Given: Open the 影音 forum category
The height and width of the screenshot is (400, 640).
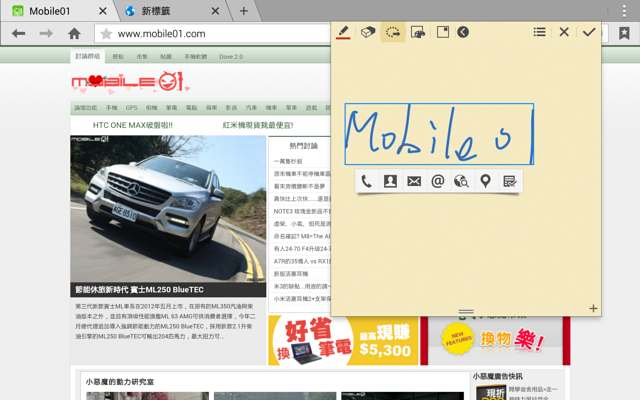Looking at the screenshot, I should pyautogui.click(x=231, y=108).
